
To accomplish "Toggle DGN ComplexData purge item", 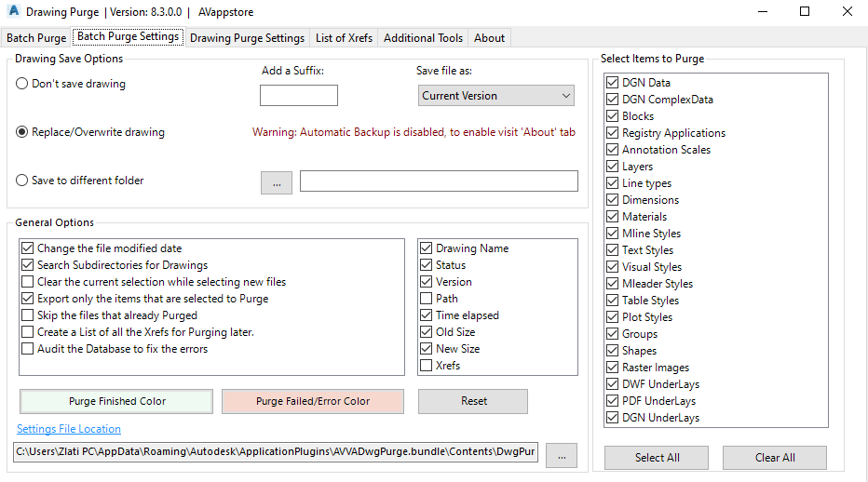I will point(612,99).
